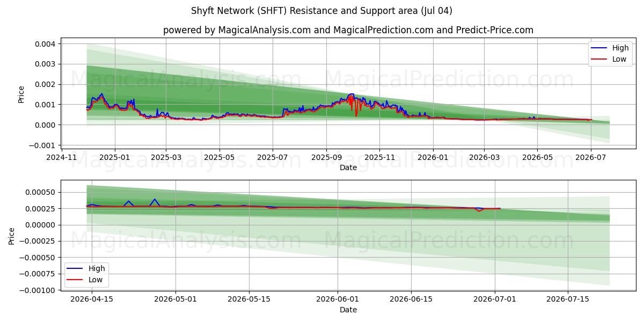
Task: Click the '−0.00050' tick on the bottom y-axis
Action: click(x=39, y=258)
